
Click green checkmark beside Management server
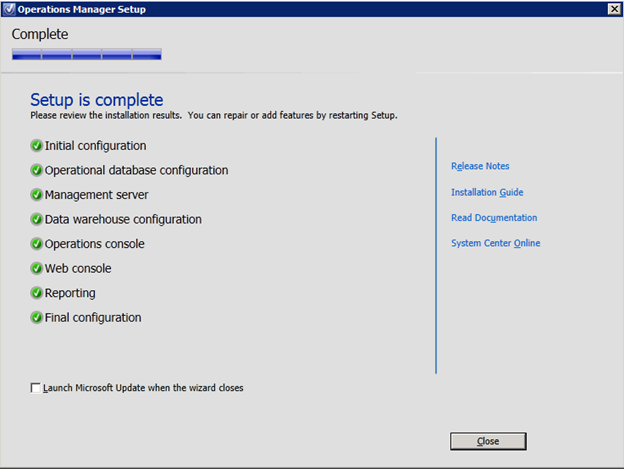(36, 195)
